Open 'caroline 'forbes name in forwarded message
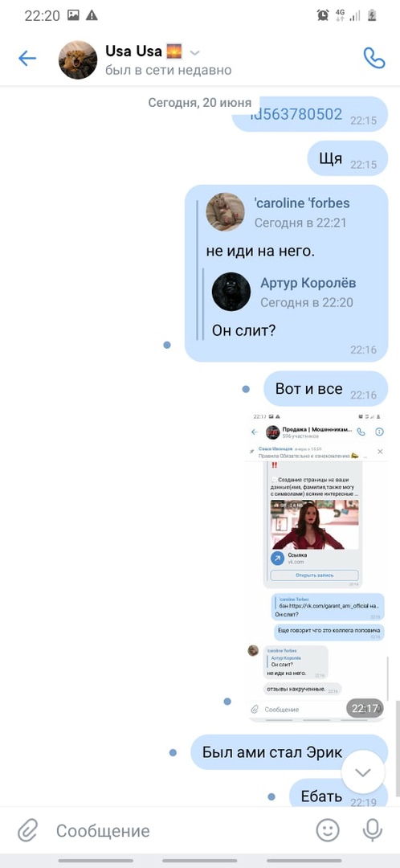Screen dimensions: 400x868 [301, 203]
